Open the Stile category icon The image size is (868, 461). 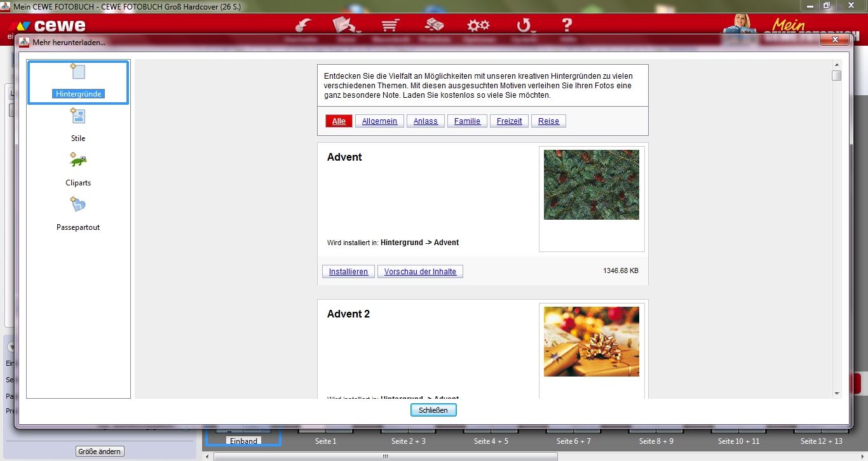click(78, 116)
